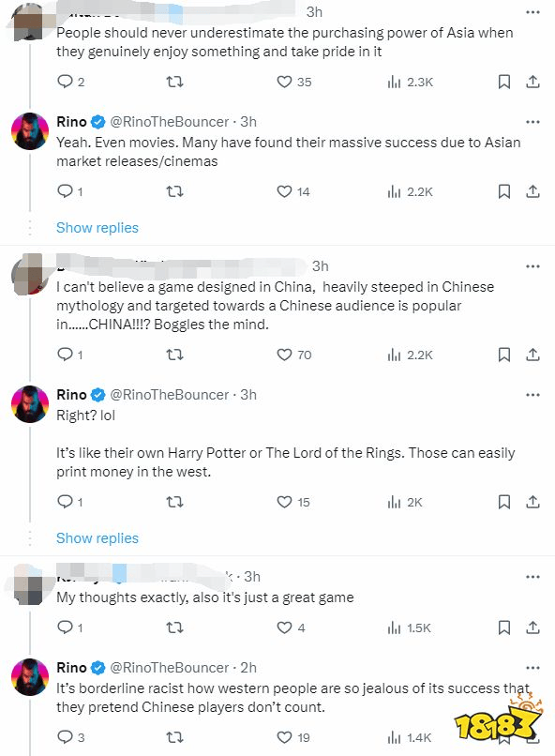555x756 pixels.
Task: Open more options on Rino's movies tweet
Action: click(532, 122)
